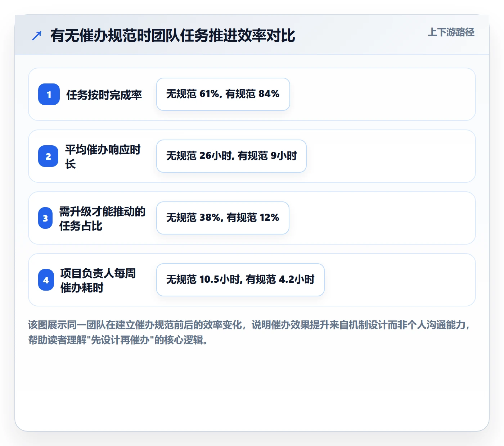Screen dimensions: 504x446
Task: Click number badge 3 next to 需升级才能推动的任务占比
Action: click(45, 218)
